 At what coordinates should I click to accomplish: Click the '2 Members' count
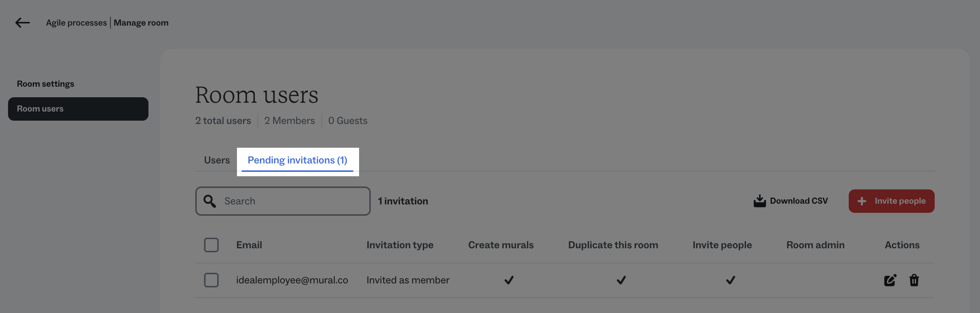point(290,121)
